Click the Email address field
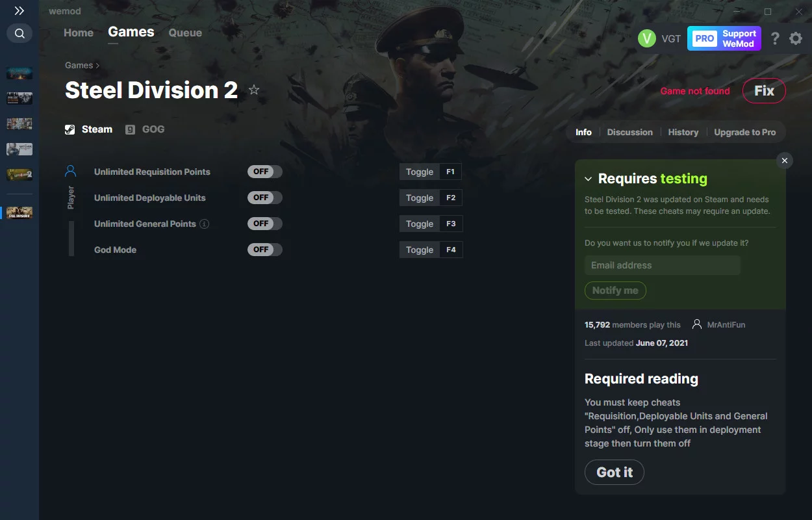The image size is (812, 520). (x=663, y=265)
